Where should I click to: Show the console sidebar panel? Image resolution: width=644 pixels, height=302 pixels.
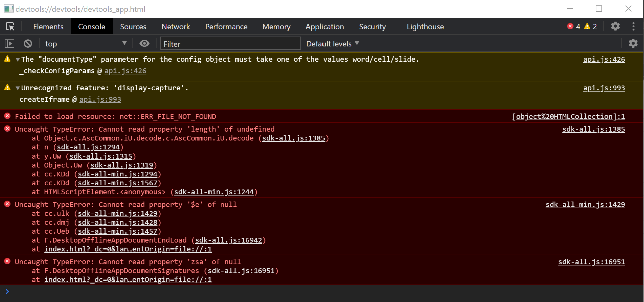click(x=10, y=44)
